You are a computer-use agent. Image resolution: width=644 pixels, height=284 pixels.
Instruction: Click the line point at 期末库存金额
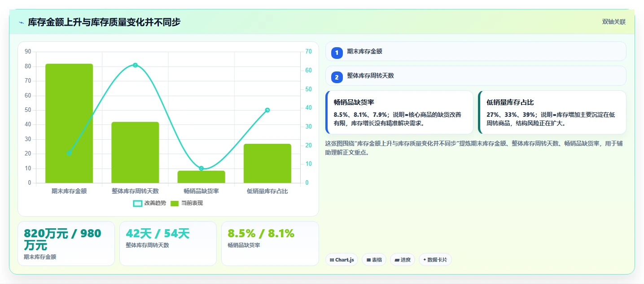[69, 153]
